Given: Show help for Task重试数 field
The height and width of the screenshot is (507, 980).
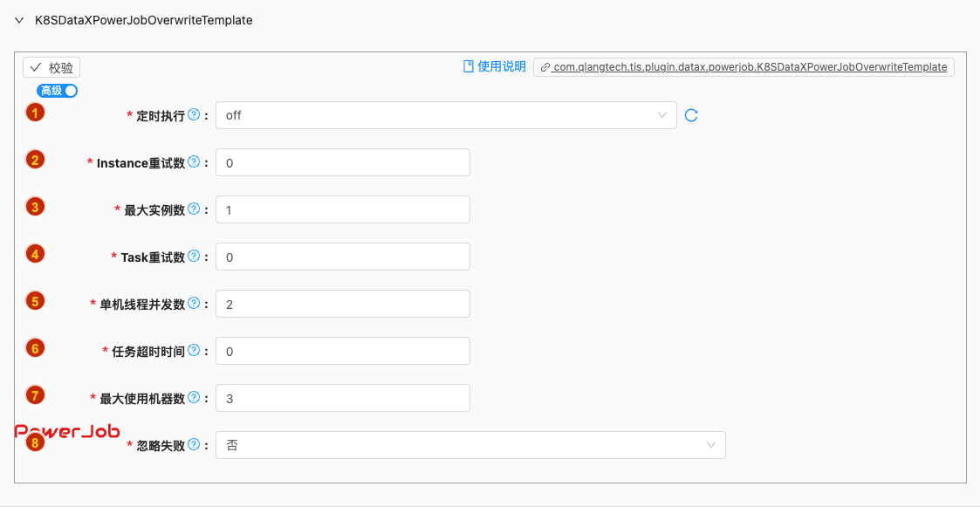Looking at the screenshot, I should [x=194, y=256].
